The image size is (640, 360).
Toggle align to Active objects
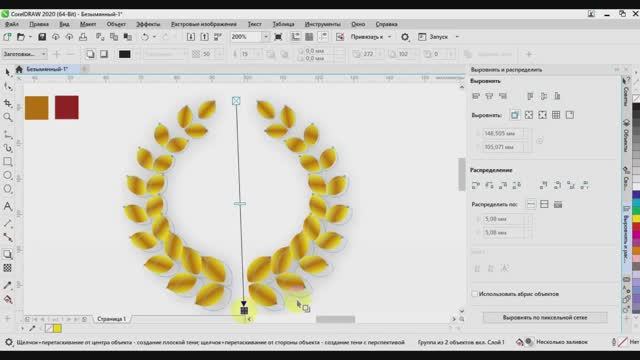515,115
